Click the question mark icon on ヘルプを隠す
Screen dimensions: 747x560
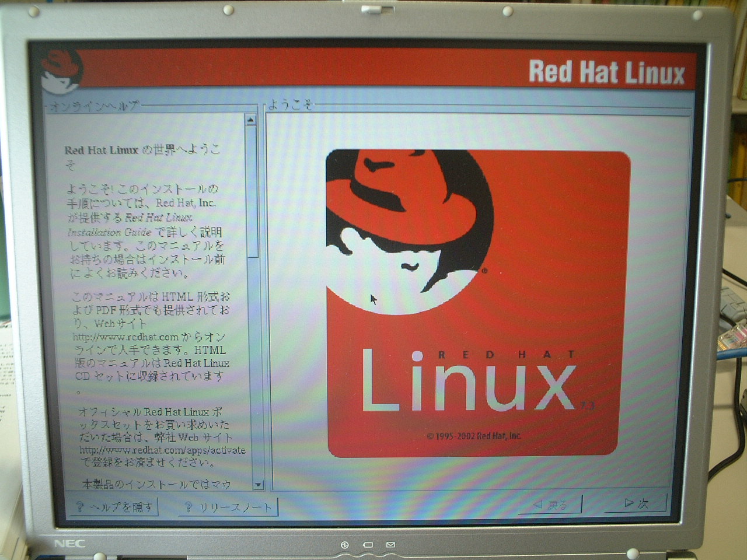coord(79,508)
